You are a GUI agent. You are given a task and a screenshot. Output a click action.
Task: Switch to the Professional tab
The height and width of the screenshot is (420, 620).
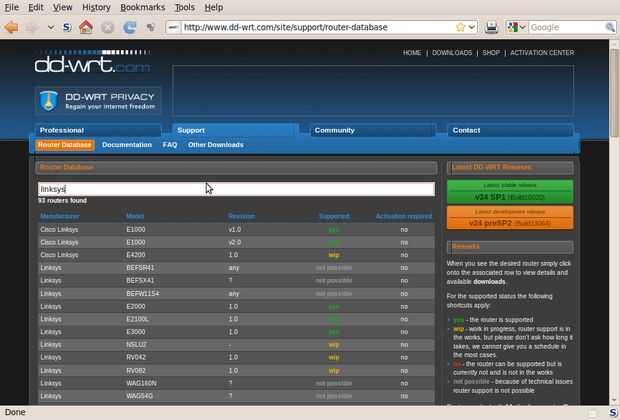click(98, 130)
